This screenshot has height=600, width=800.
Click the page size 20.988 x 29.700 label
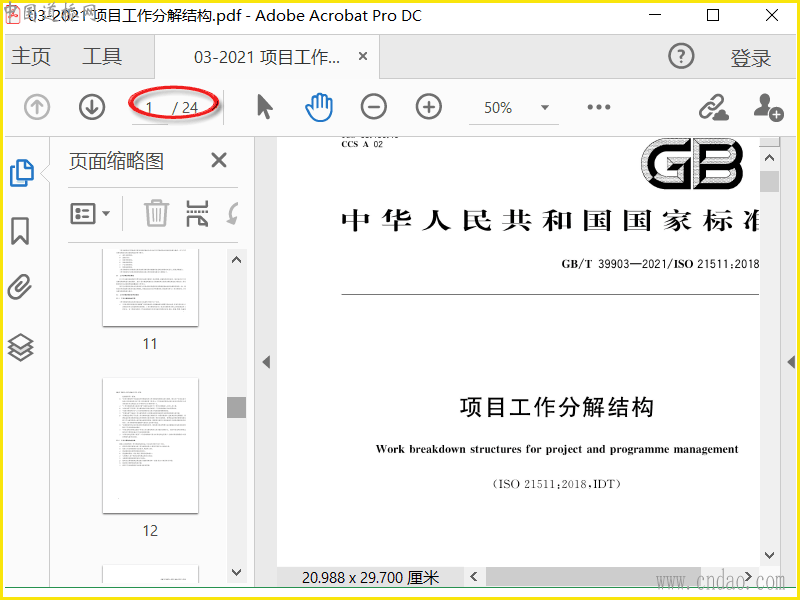(x=370, y=578)
